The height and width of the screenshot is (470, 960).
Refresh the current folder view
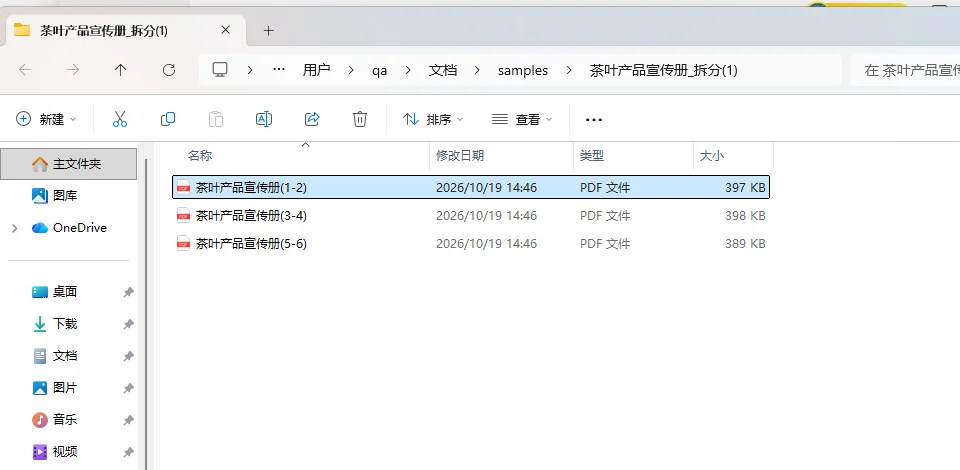click(168, 70)
